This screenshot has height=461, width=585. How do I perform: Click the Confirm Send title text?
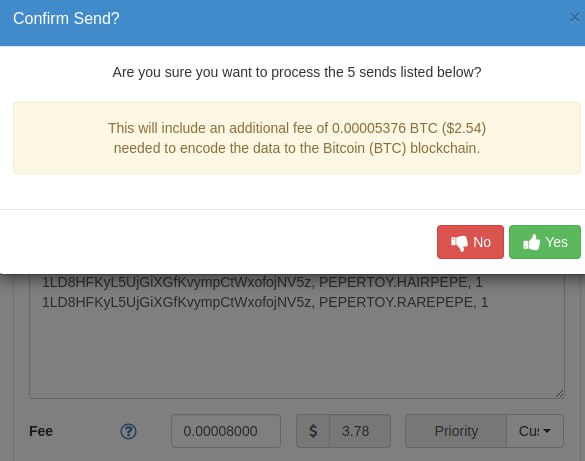66,18
